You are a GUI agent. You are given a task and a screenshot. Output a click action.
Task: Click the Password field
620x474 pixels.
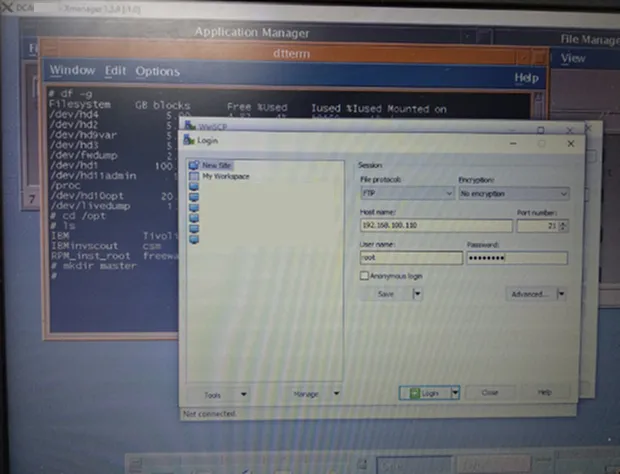coord(517,258)
